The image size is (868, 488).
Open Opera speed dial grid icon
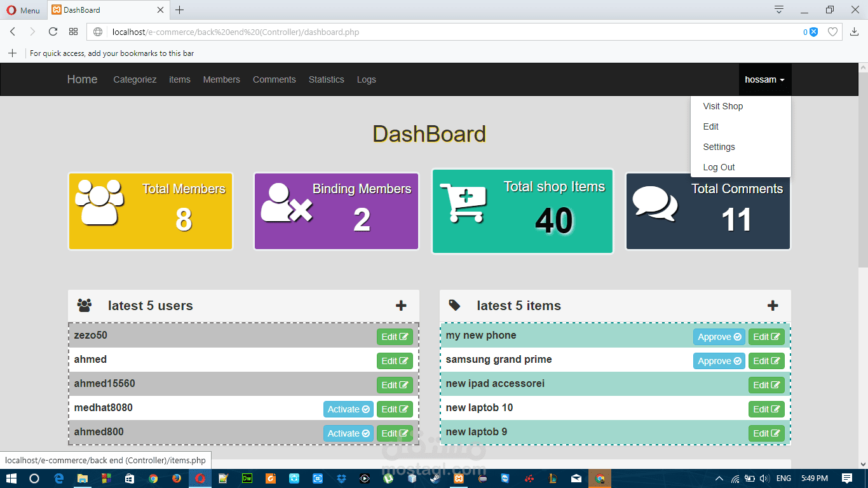[x=73, y=32]
